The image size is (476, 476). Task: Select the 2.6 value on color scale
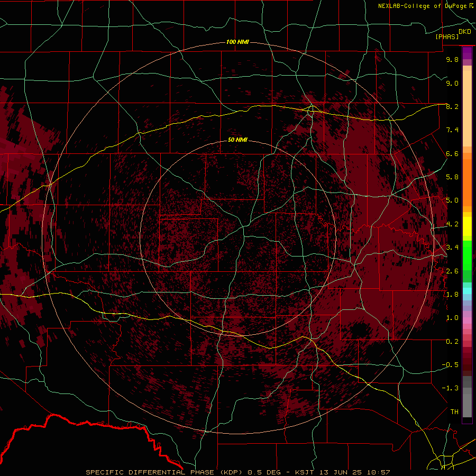pos(452,271)
